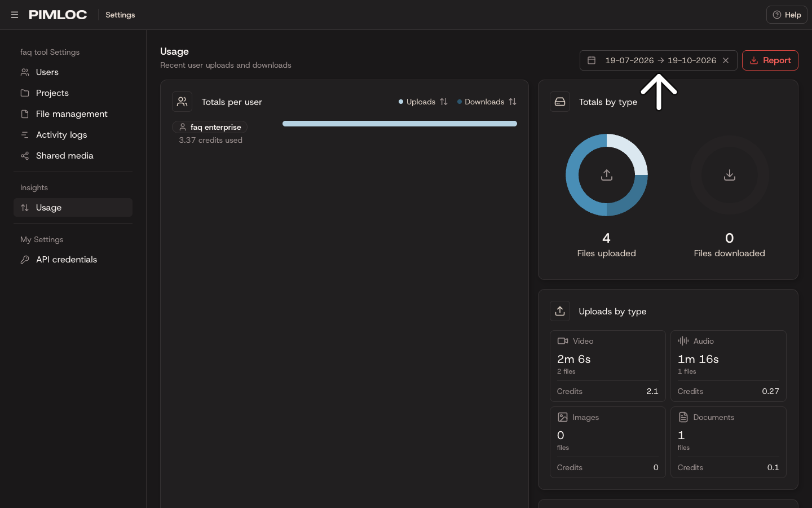This screenshot has width=812, height=508.
Task: Click the PIMLOC logo
Action: coord(58,15)
